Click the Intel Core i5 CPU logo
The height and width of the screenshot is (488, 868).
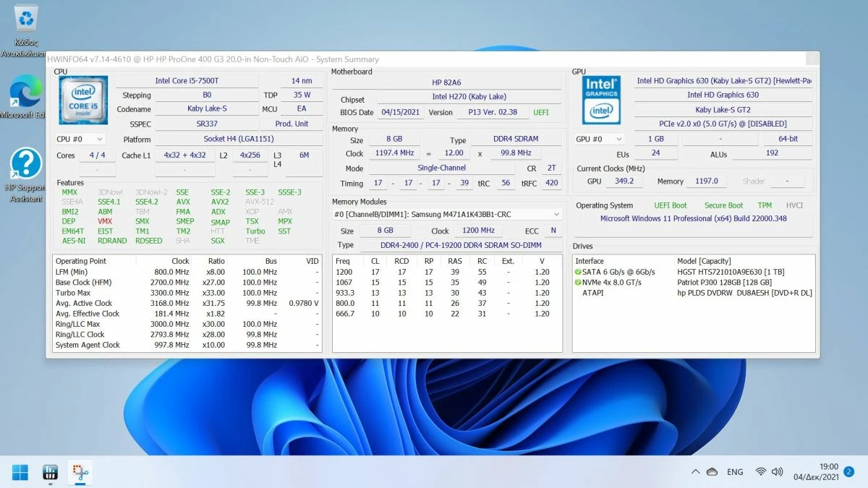83,100
